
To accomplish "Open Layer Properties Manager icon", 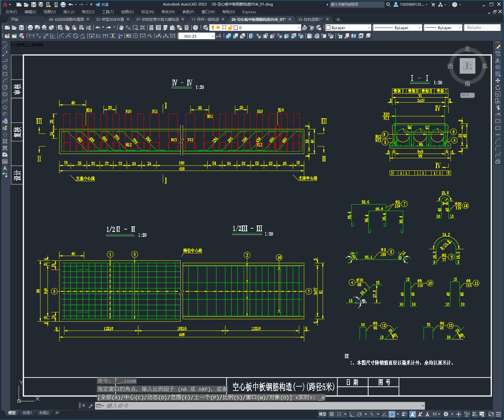I will coord(206,28).
